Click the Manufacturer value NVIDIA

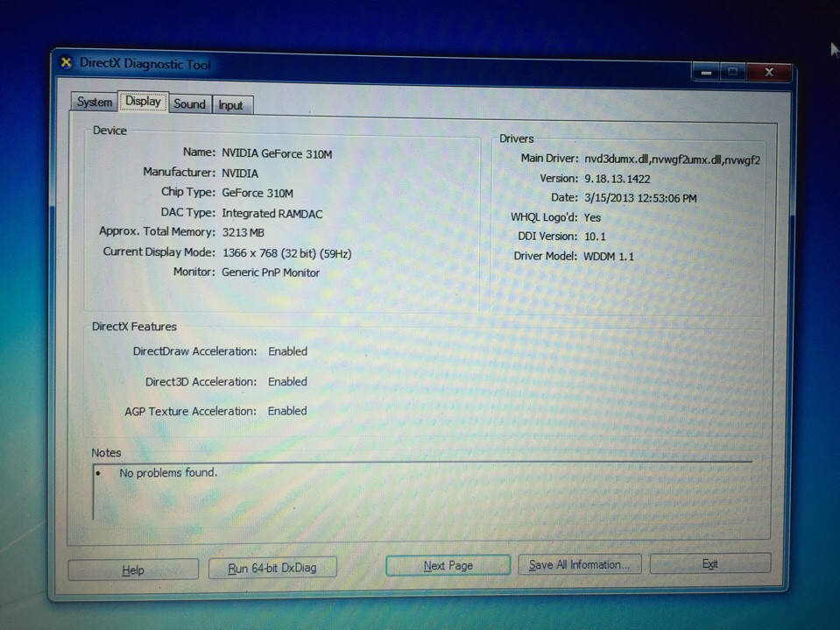coord(240,173)
